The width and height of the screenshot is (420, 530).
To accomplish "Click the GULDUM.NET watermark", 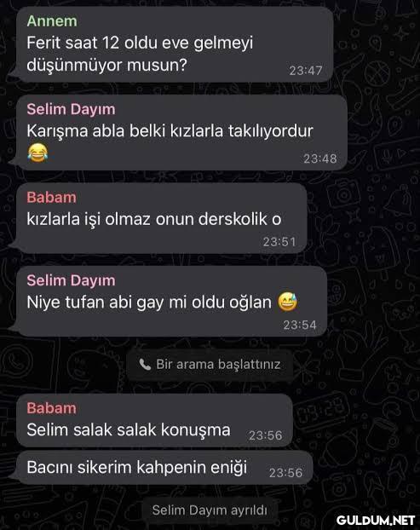I will tap(376, 520).
